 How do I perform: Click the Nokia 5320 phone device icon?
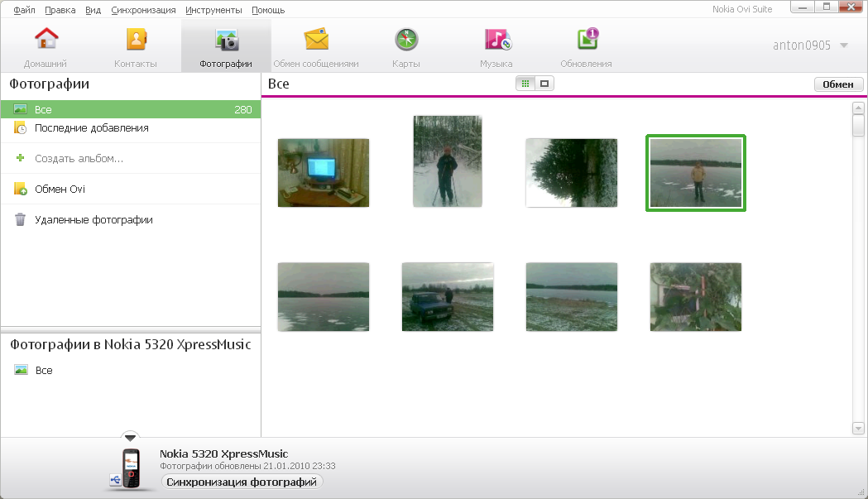point(131,468)
